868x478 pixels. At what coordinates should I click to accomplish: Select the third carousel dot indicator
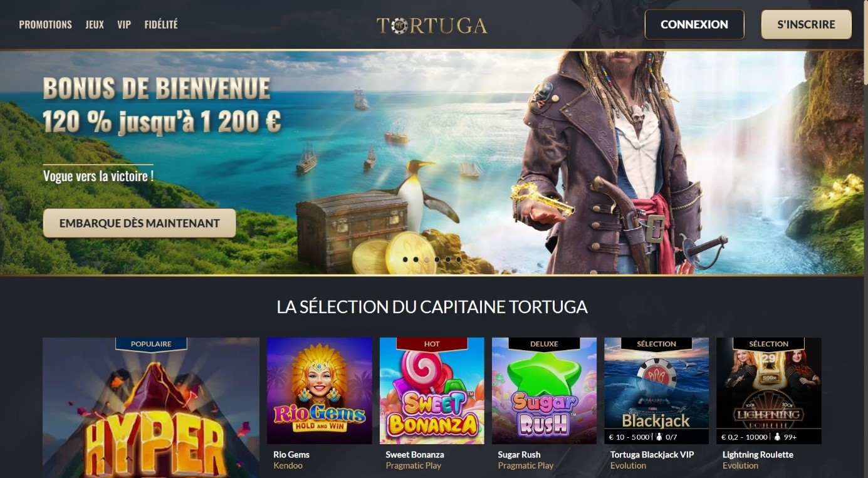click(x=427, y=259)
